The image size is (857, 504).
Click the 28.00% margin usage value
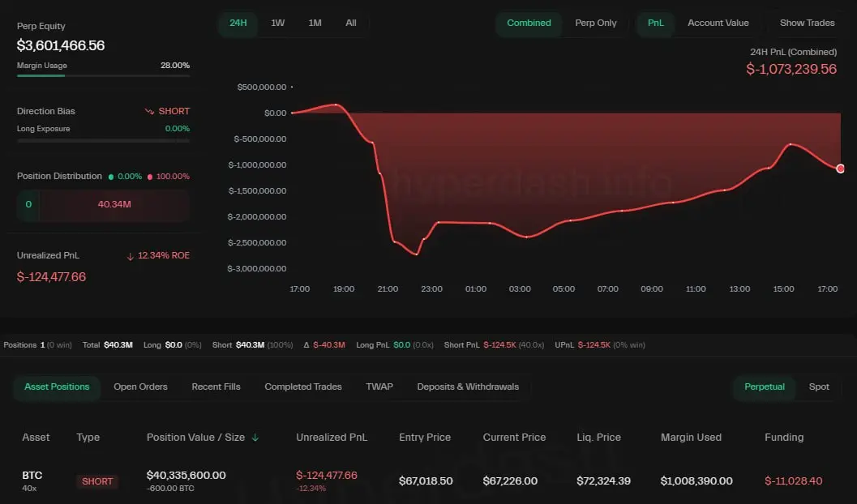click(175, 66)
